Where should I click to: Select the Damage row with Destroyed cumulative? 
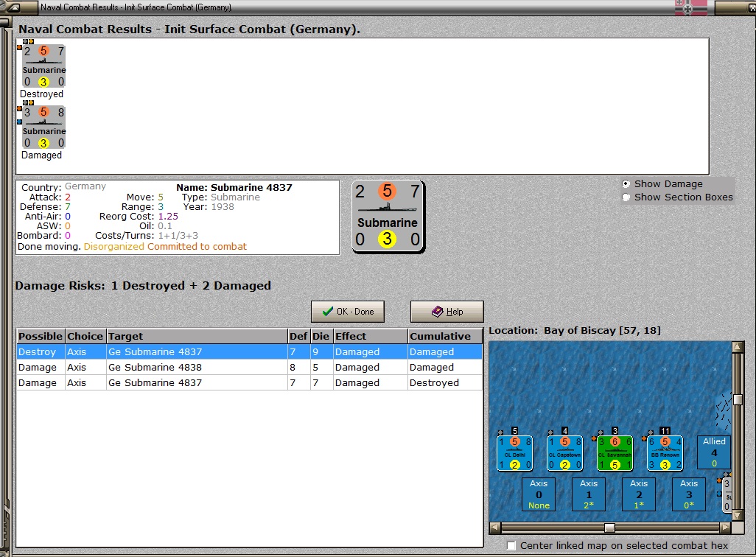[x=249, y=382]
